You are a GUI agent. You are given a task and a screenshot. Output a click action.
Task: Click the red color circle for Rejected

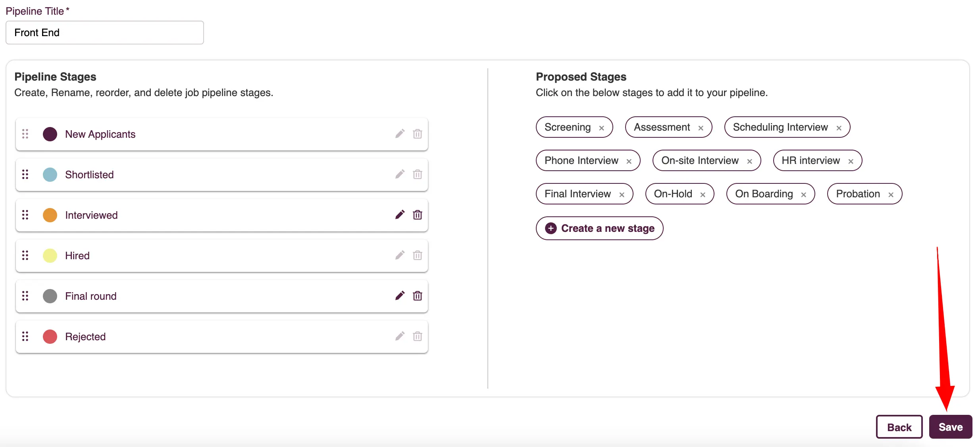pyautogui.click(x=50, y=336)
